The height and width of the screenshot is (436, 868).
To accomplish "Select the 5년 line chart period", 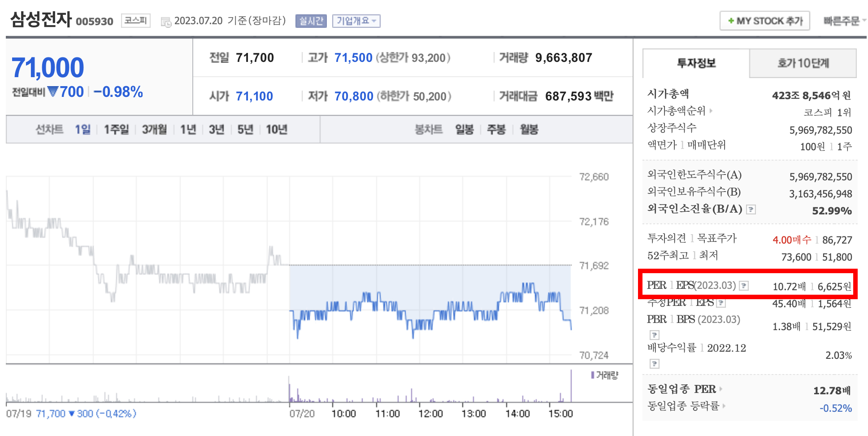I will (x=245, y=130).
